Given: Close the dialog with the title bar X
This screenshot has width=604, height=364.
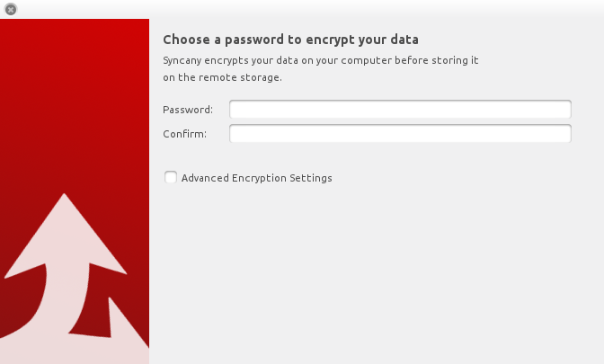Looking at the screenshot, I should (x=10, y=9).
